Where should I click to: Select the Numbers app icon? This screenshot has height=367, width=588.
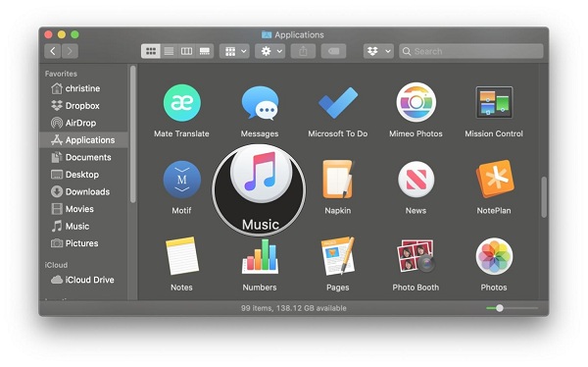pyautogui.click(x=260, y=256)
